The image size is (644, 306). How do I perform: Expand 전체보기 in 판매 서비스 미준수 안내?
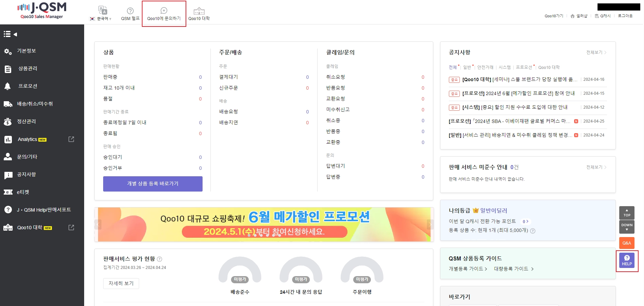596,167
